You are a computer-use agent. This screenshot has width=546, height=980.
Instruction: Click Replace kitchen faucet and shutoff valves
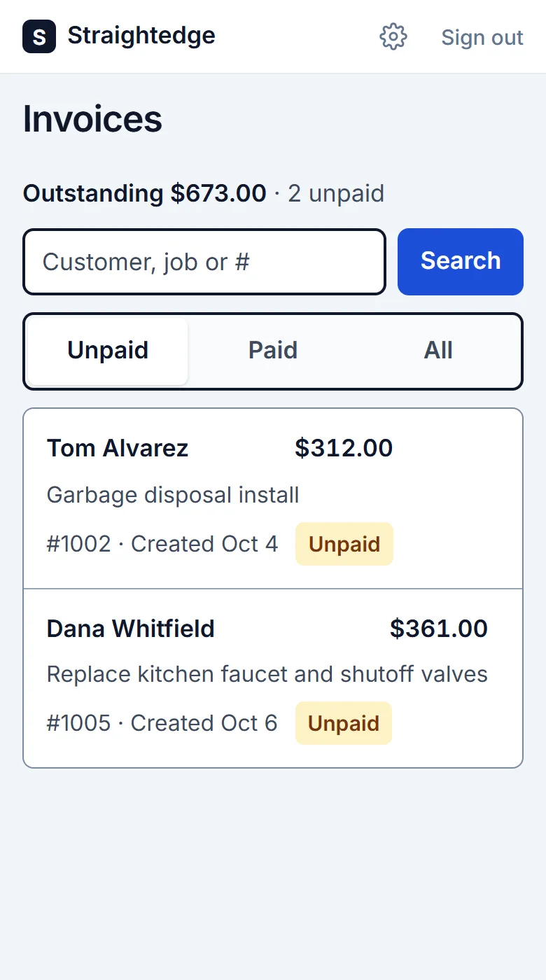tap(267, 674)
